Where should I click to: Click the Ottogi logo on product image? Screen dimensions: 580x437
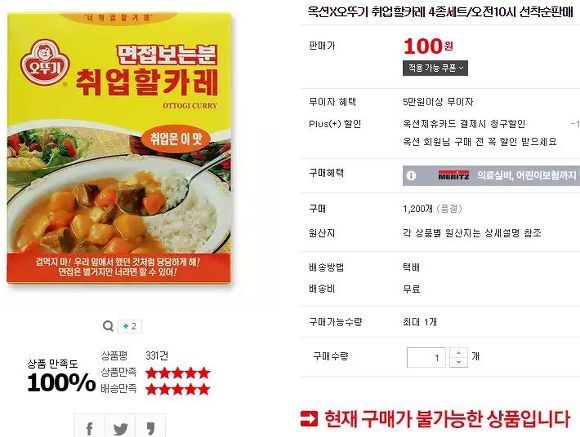45,61
